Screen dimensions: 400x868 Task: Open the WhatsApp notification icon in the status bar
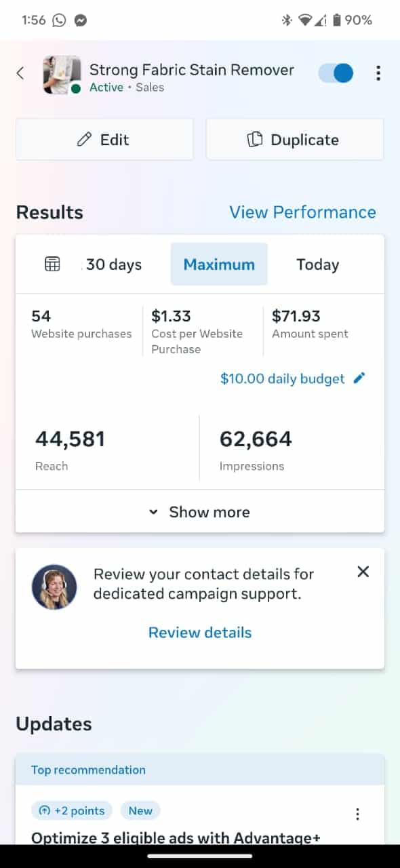tap(59, 20)
